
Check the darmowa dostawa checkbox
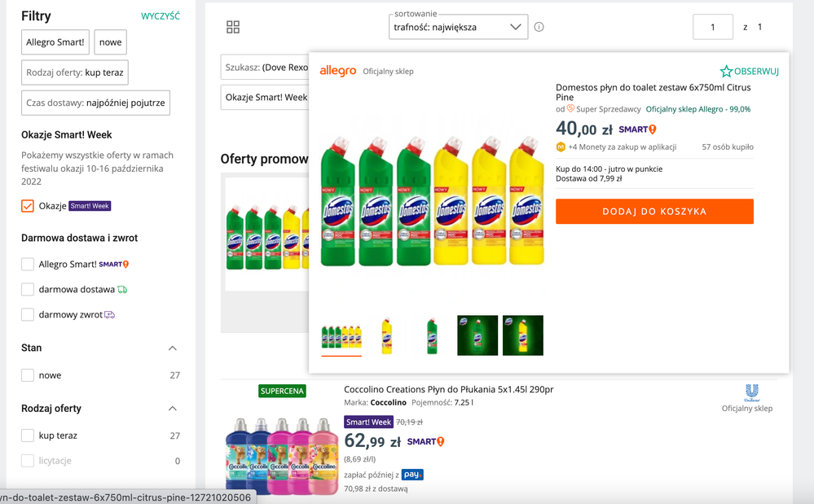[x=28, y=289]
